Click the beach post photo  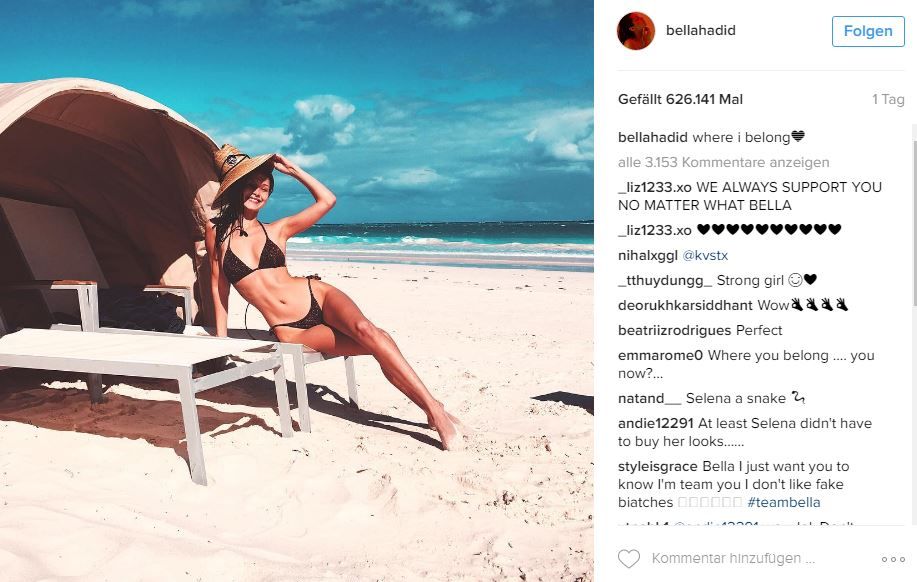click(297, 291)
